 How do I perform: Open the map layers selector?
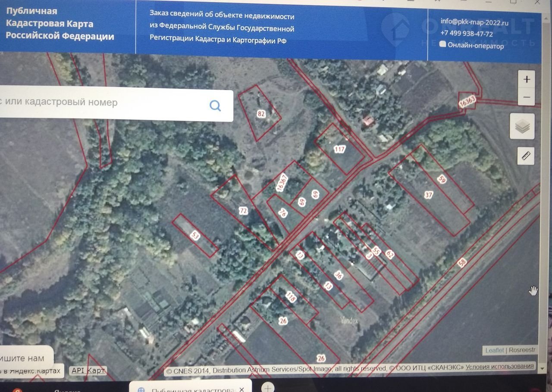pyautogui.click(x=522, y=127)
